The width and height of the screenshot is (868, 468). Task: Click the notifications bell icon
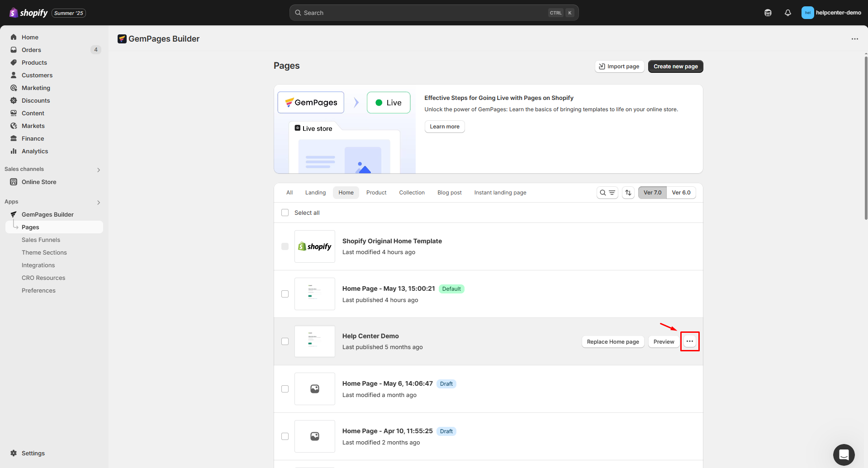tap(787, 13)
